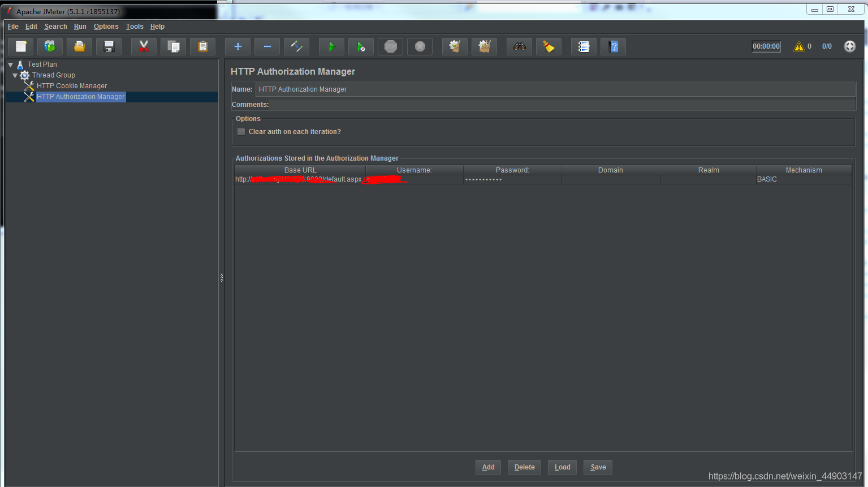The height and width of the screenshot is (487, 868).
Task: Toggle 'Clear auth on each iteration?' checkbox
Action: click(241, 132)
